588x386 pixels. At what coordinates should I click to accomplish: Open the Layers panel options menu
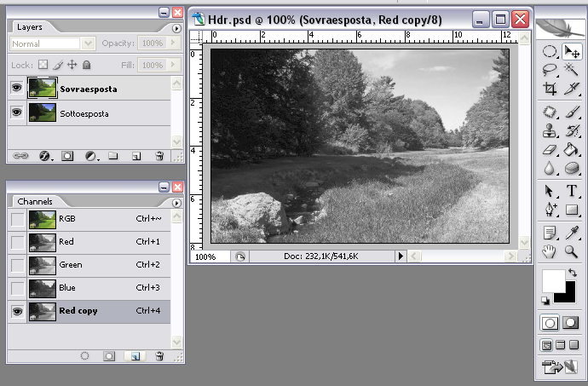point(176,27)
